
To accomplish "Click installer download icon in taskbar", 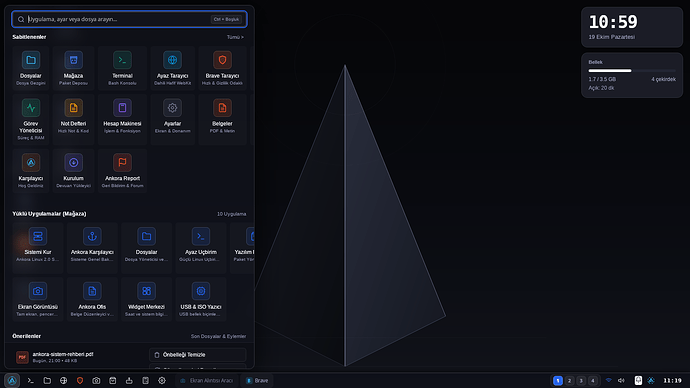I will tap(129, 381).
